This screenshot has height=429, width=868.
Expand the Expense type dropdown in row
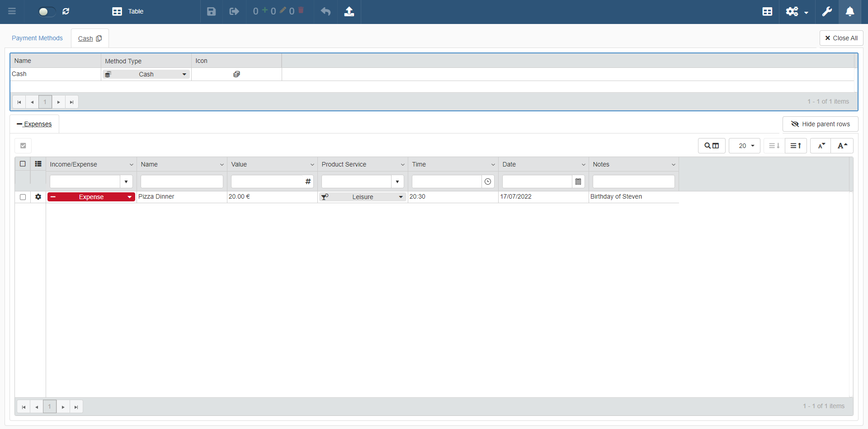[130, 197]
